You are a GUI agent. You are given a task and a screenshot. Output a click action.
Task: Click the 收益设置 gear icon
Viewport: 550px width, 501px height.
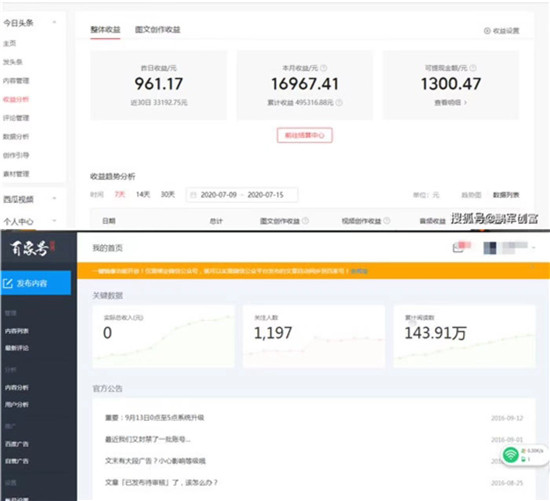487,31
